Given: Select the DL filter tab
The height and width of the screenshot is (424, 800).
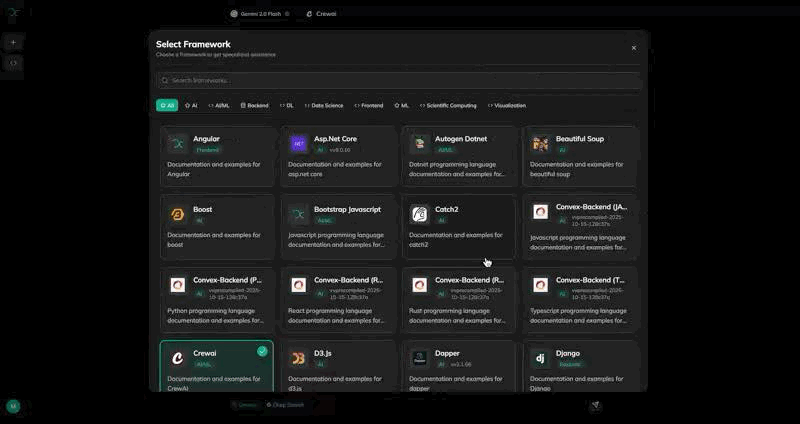Looking at the screenshot, I should [x=287, y=106].
